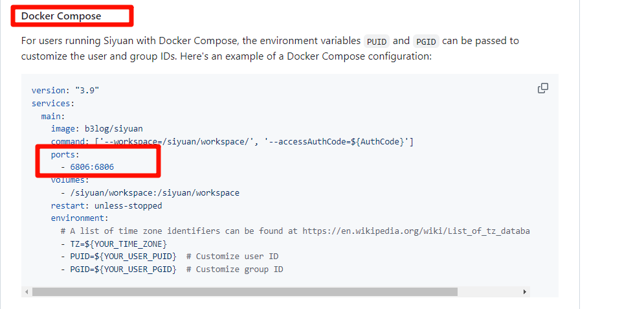The image size is (644, 309).
Task: Click the PUID inline code in paragraph
Action: click(x=376, y=41)
